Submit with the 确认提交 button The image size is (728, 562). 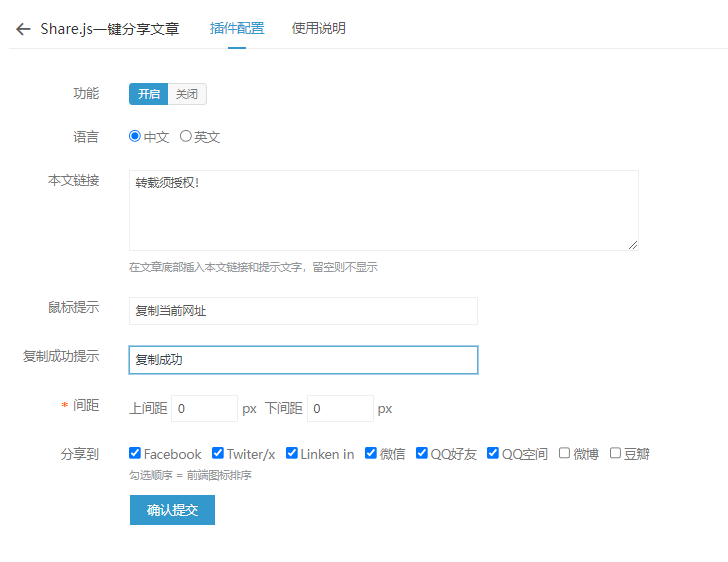(x=172, y=510)
